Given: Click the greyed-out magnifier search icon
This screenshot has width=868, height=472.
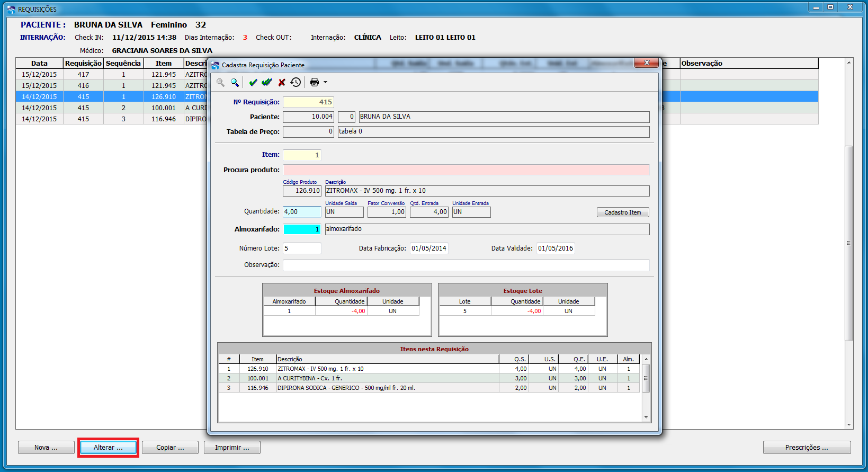Looking at the screenshot, I should [x=220, y=82].
